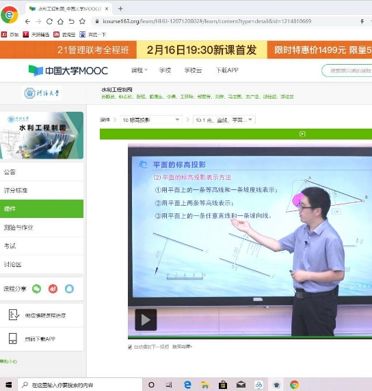Click the yellow 2月16日19:30新课首发 banner
The width and height of the screenshot is (372, 391).
pos(202,50)
